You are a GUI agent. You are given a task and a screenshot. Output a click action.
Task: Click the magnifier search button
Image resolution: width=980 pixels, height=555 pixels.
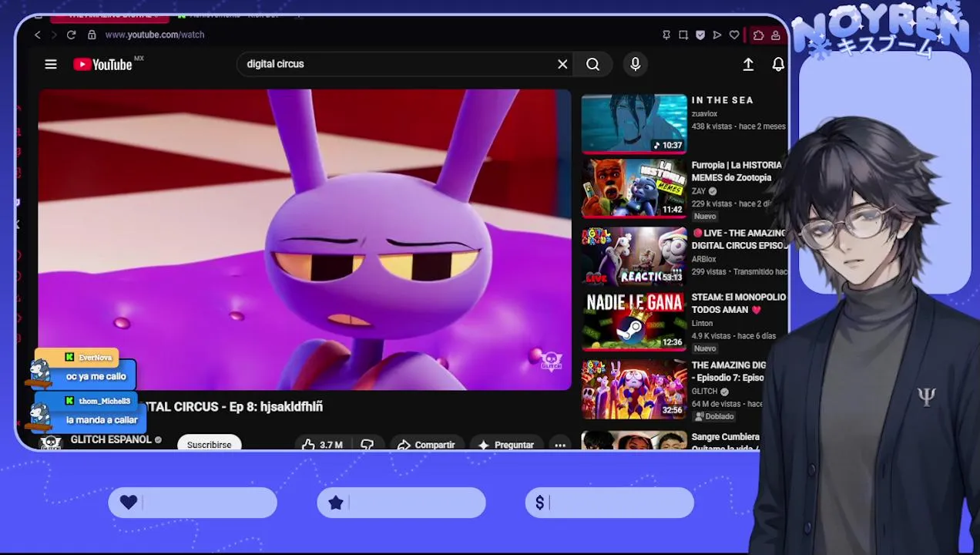tap(592, 64)
